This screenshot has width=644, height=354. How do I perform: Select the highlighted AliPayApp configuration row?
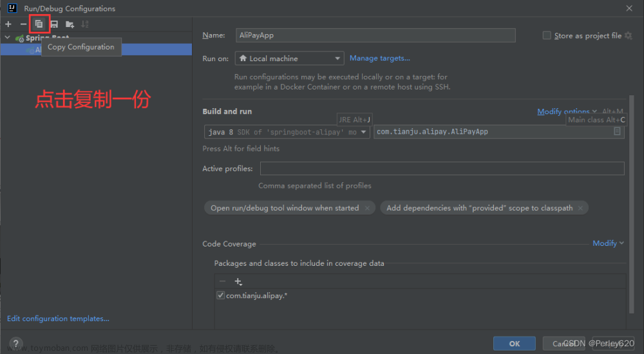[x=96, y=50]
